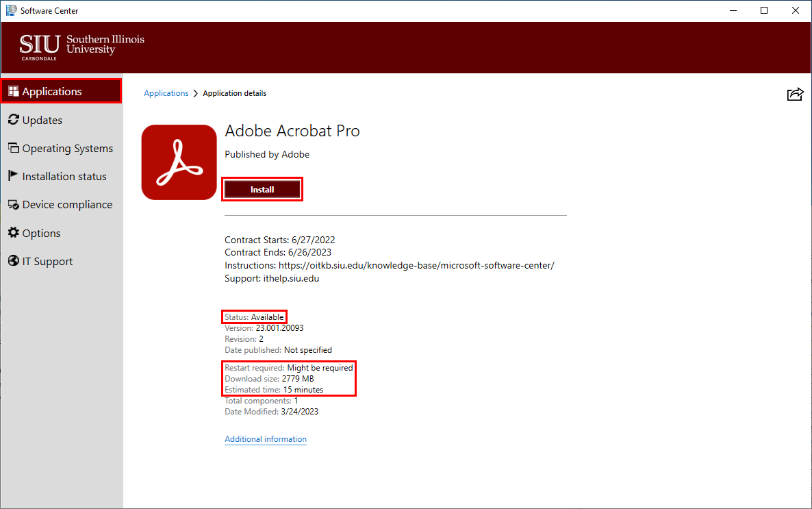
Task: Click the share icon above the details
Action: 795,95
